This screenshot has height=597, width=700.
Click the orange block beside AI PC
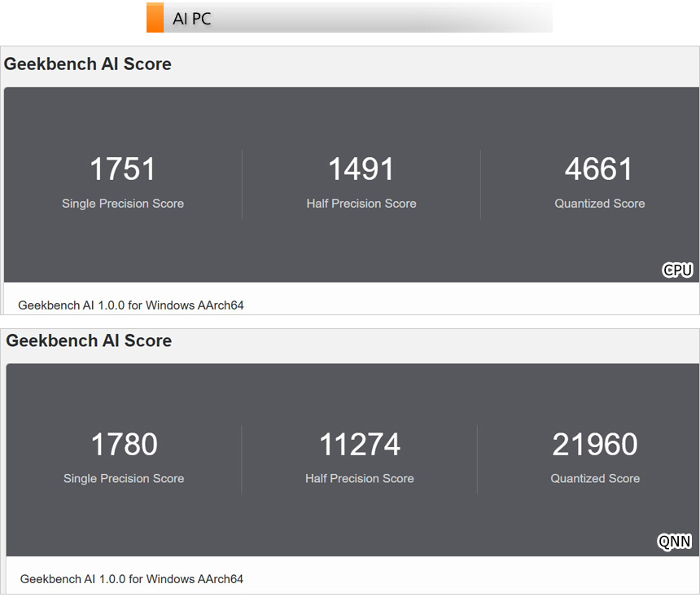[155, 18]
